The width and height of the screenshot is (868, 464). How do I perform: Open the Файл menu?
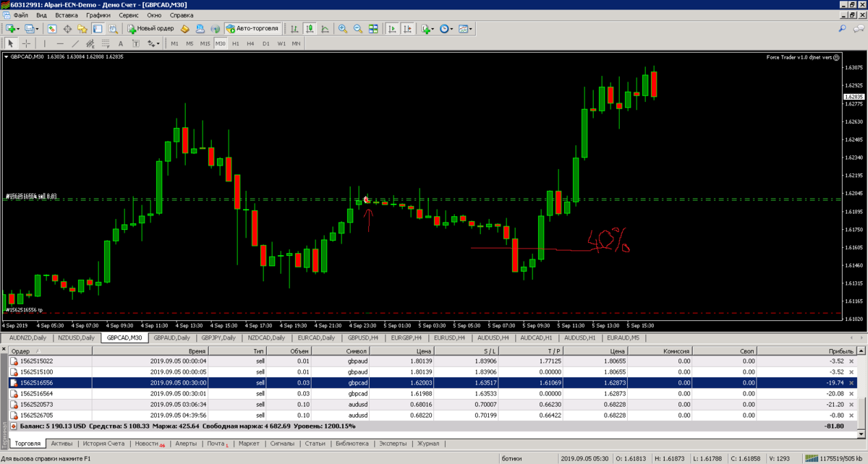click(21, 15)
